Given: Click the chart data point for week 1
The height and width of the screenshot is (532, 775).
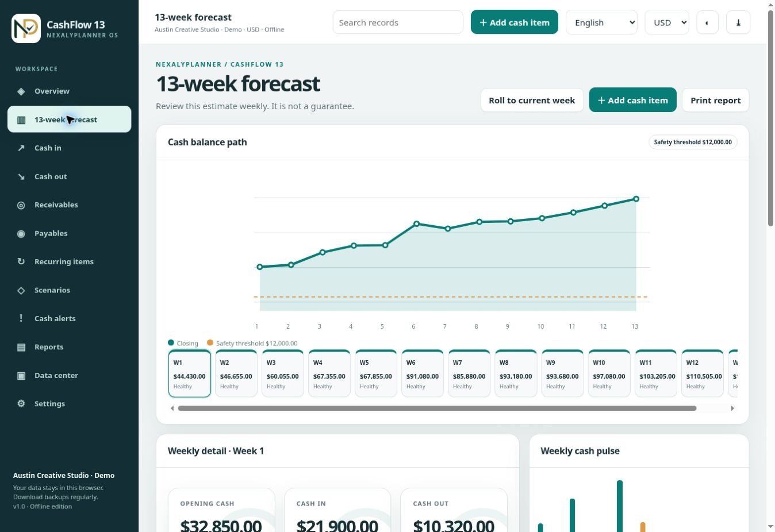Looking at the screenshot, I should coord(260,267).
